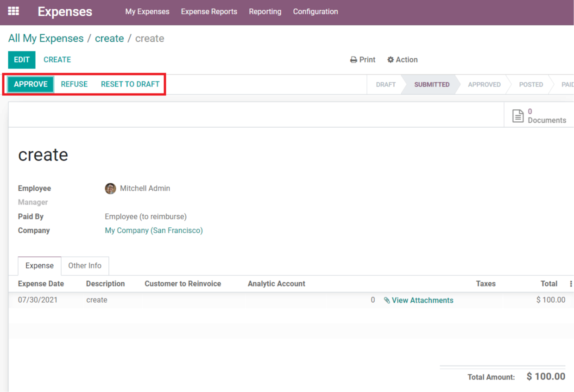Image resolution: width=574 pixels, height=392 pixels.
Task: Click Reset to Draft
Action: [130, 84]
